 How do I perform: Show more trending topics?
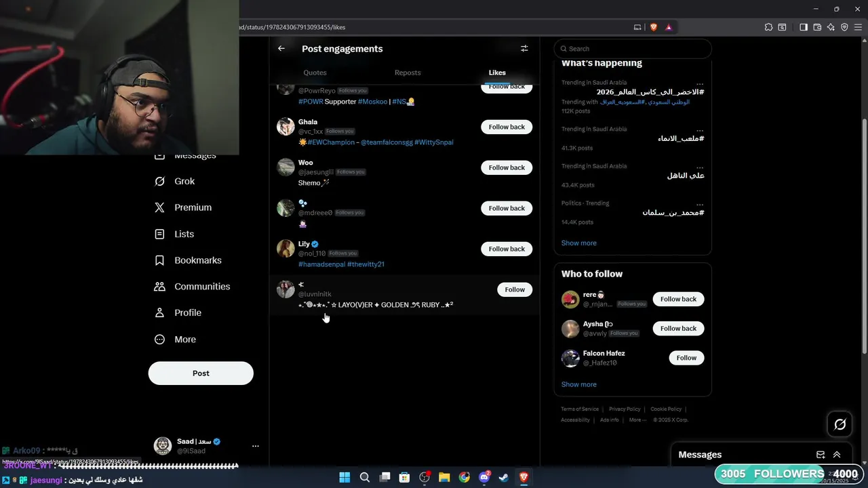tap(578, 243)
